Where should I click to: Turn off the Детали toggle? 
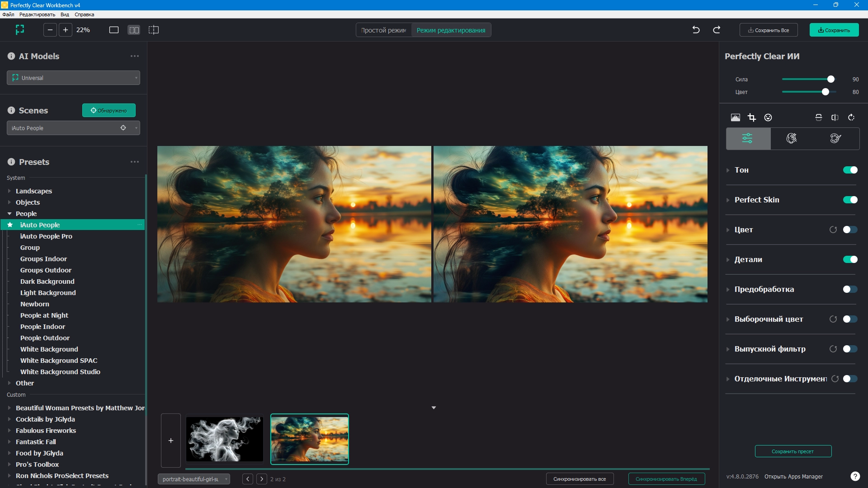[850, 259]
